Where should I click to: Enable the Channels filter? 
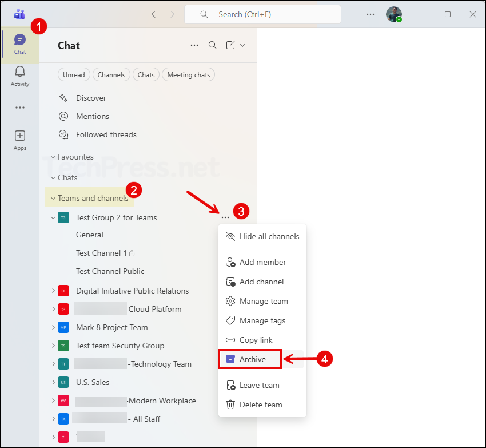pyautogui.click(x=111, y=74)
